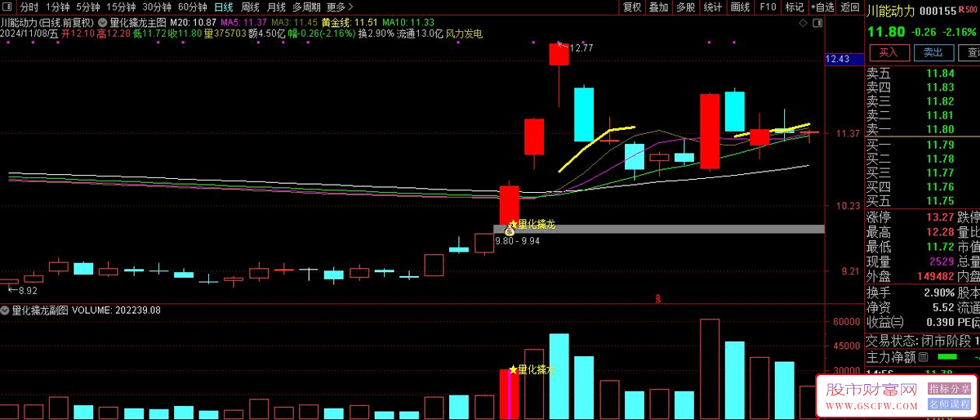The width and height of the screenshot is (980, 420).
Task: Open the 统计 statistics tool
Action: point(712,7)
